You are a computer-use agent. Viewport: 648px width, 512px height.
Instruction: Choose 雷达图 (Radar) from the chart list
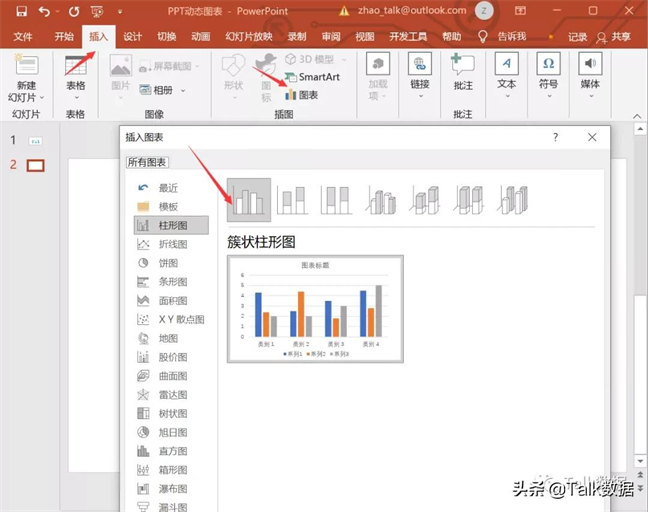click(171, 395)
